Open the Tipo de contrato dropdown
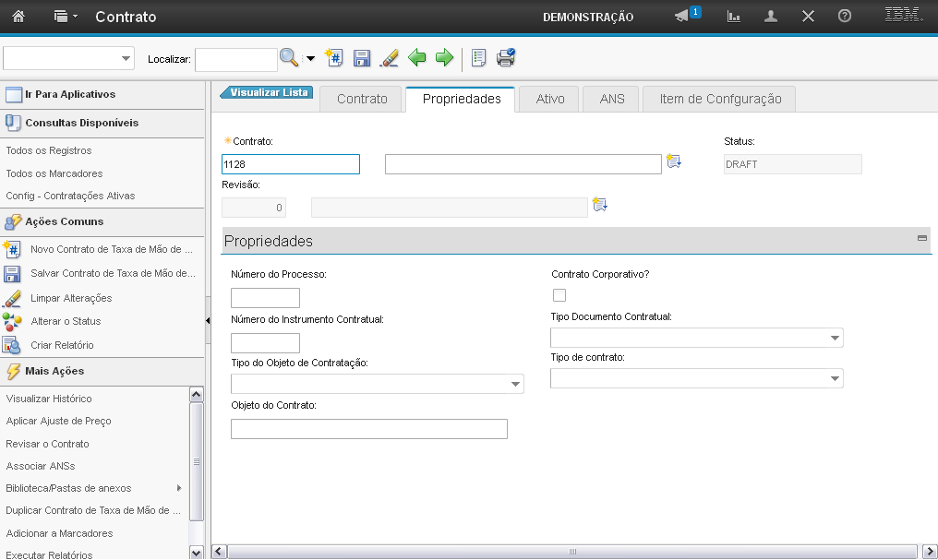This screenshot has height=560, width=938. tap(835, 378)
